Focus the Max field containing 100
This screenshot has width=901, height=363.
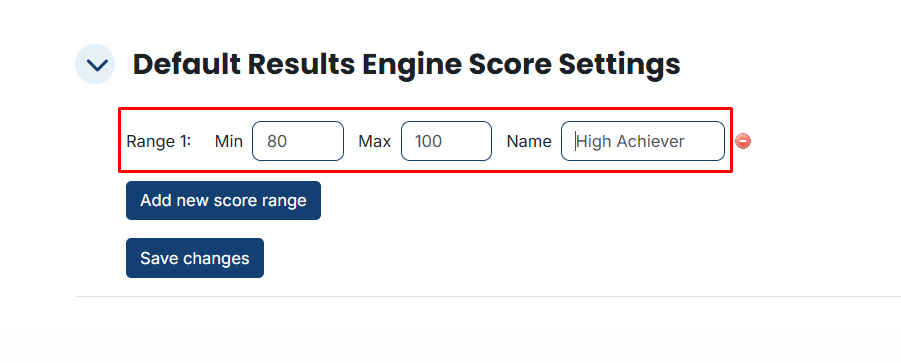[446, 141]
